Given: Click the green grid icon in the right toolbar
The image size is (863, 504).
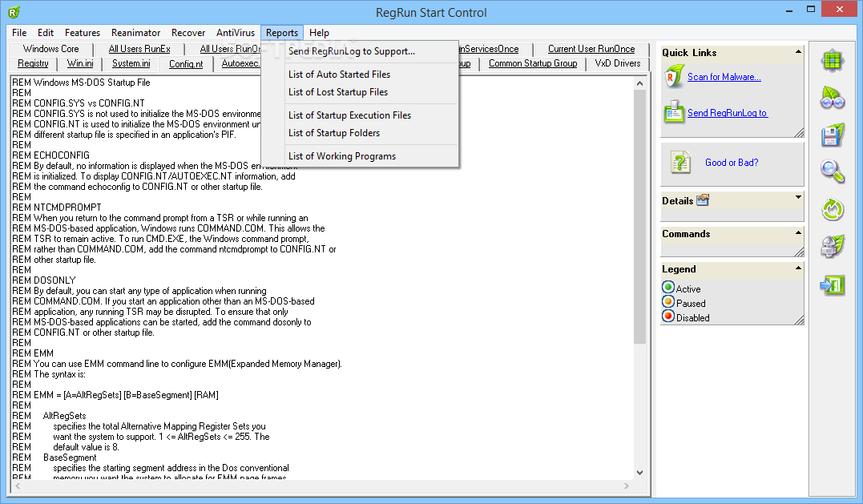Looking at the screenshot, I should [x=833, y=61].
